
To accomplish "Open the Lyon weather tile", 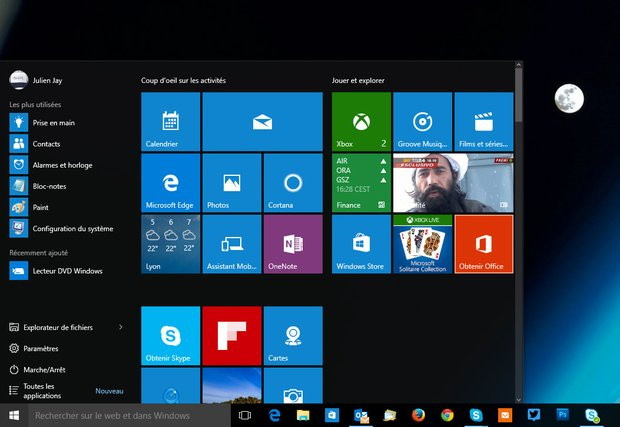I will click(x=170, y=244).
